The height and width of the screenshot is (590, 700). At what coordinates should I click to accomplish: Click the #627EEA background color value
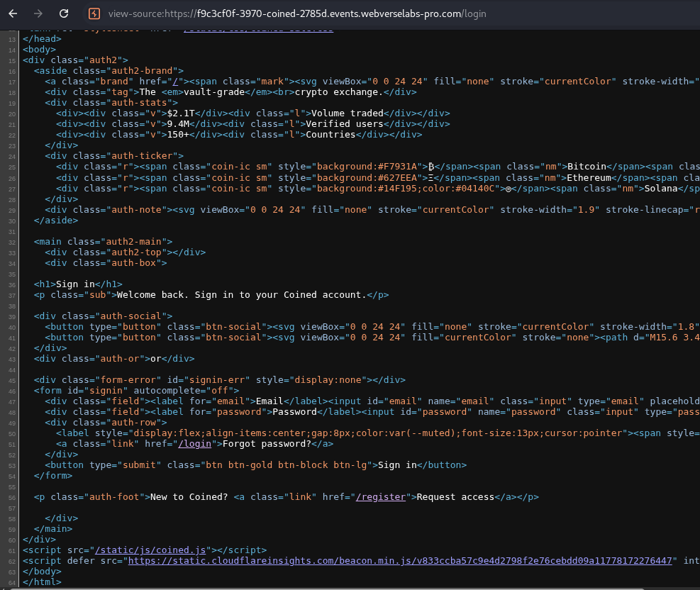[397, 177]
